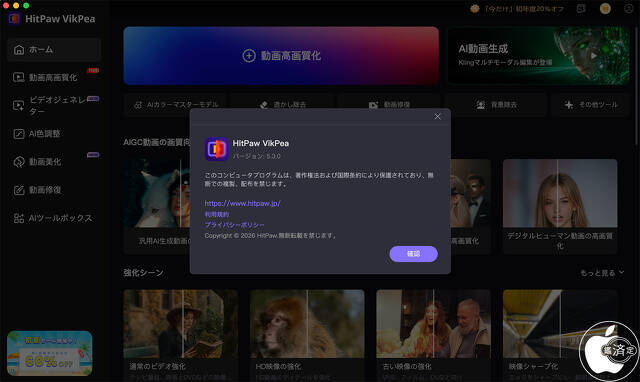The image size is (640, 382).
Task: Click the promo badge icon before 今だけ
Action: [474, 9]
